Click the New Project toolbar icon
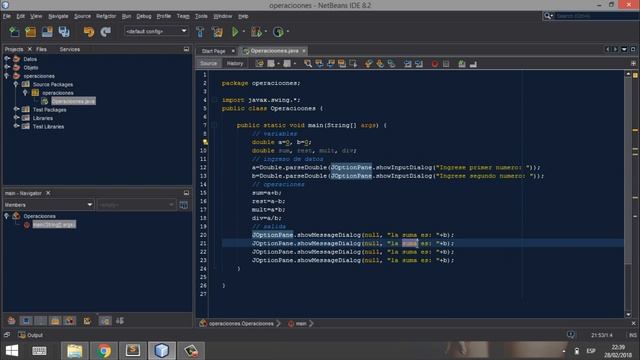This screenshot has height=360, width=640. (31, 32)
